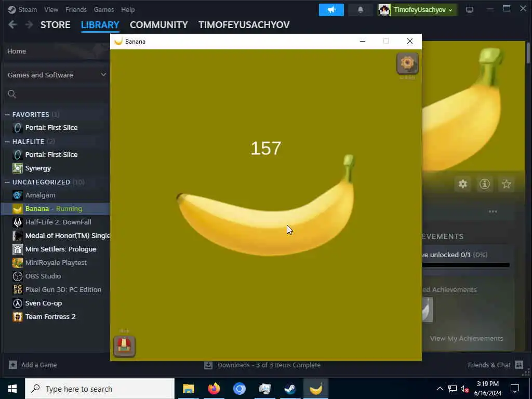Open game info icon on Banana page
Screen dimensions: 532x399
[x=485, y=184]
